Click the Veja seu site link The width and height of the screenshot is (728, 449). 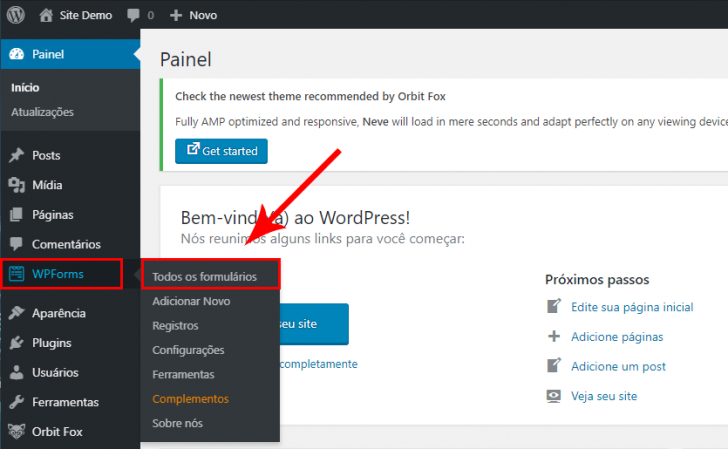[603, 396]
